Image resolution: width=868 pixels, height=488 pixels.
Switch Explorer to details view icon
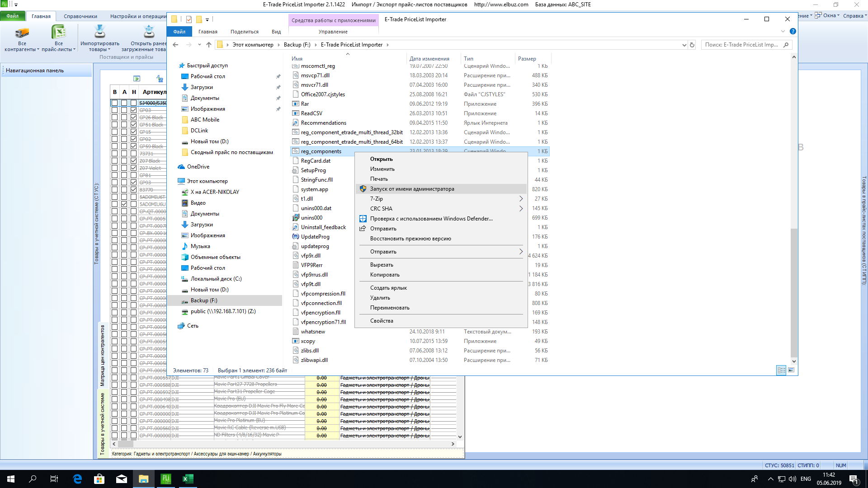point(781,370)
